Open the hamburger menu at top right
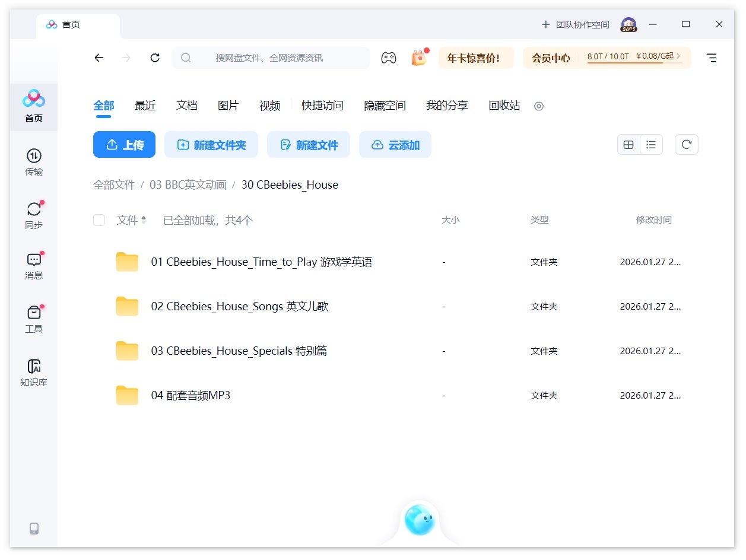 (712, 58)
